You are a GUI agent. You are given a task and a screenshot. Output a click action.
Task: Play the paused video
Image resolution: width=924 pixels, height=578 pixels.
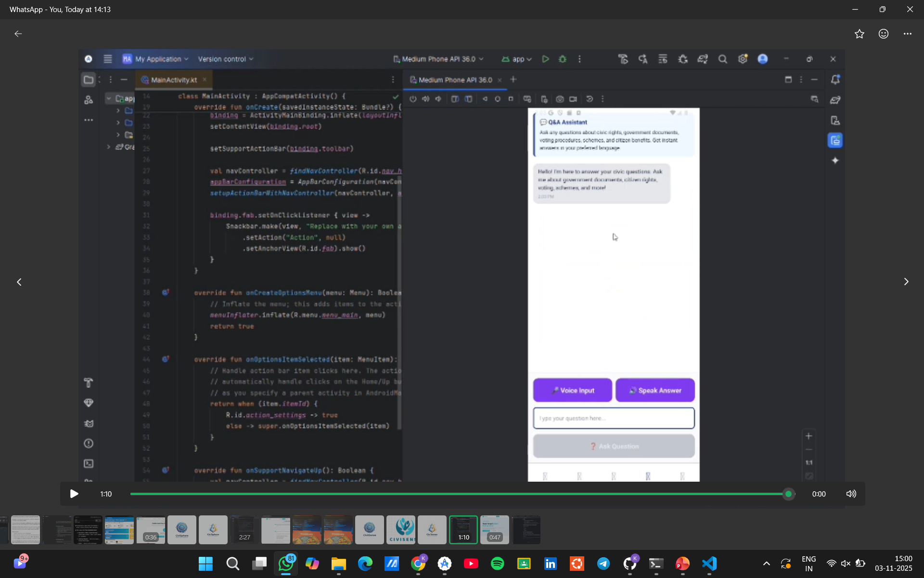(x=74, y=494)
